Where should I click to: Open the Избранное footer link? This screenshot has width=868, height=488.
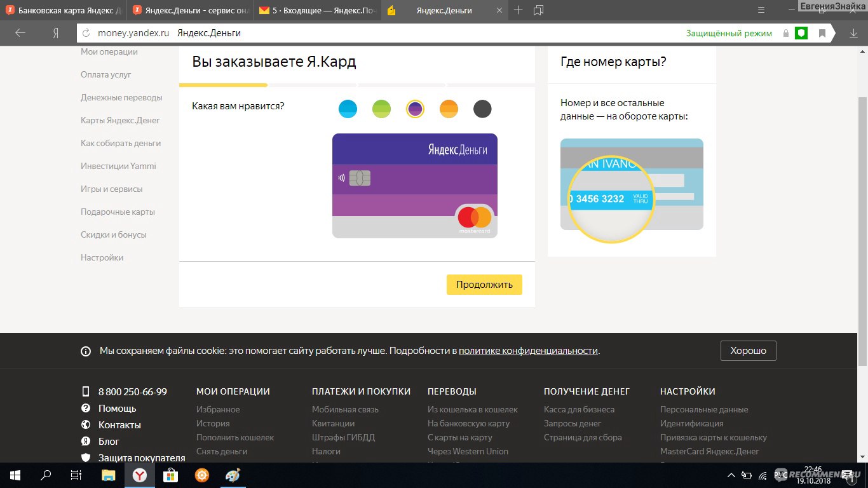218,409
